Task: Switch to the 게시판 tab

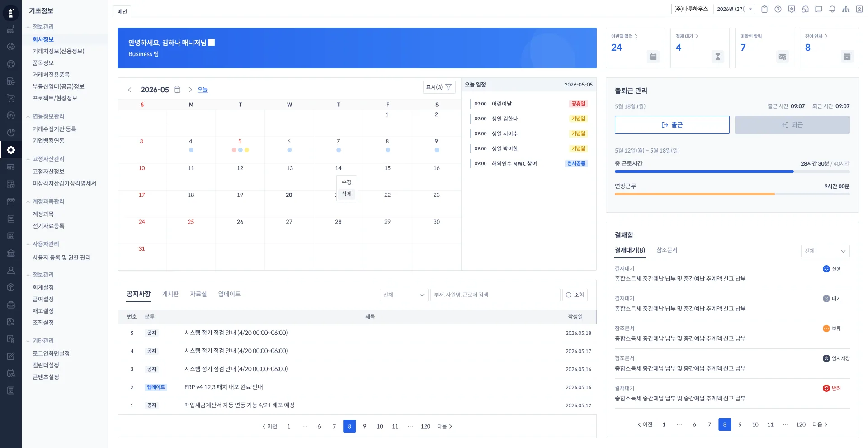Action: coord(170,294)
